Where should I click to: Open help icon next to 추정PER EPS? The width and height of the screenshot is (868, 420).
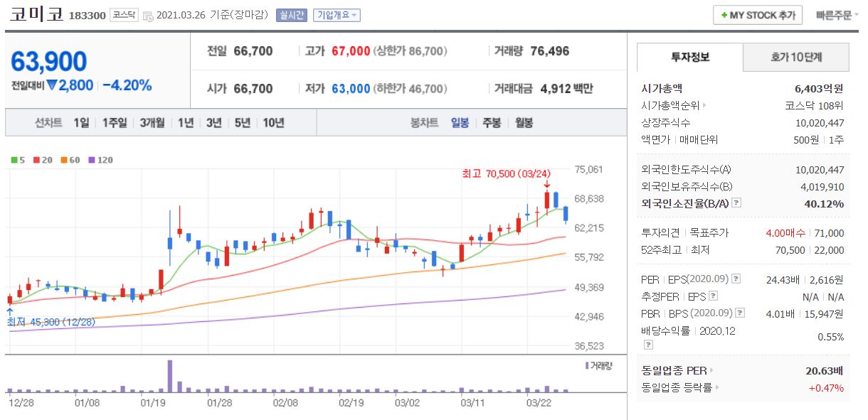point(714,296)
